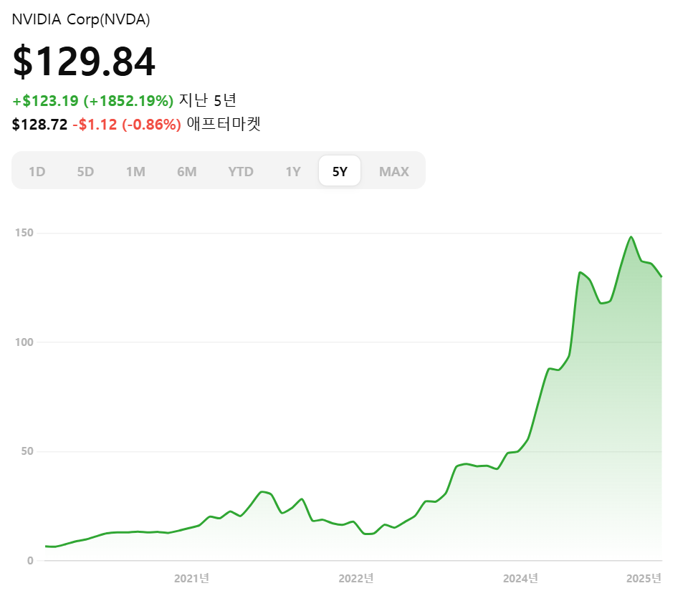Choose the 1Y range tab

(x=293, y=171)
